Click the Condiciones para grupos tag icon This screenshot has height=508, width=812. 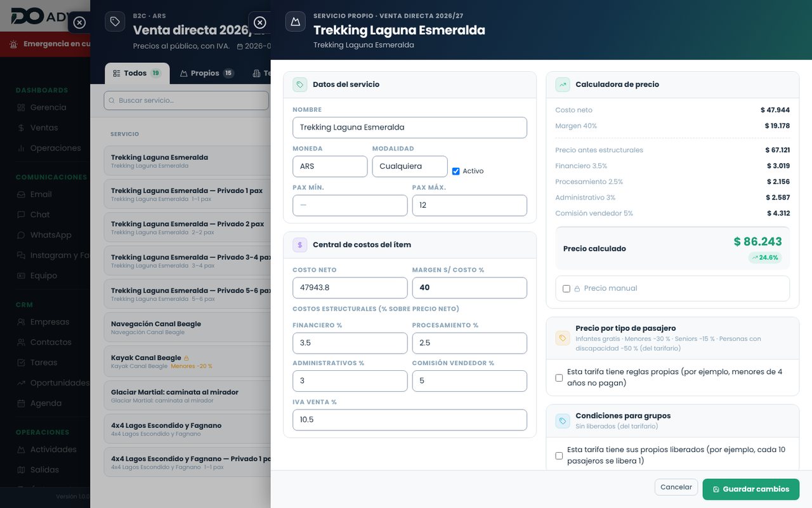pyautogui.click(x=563, y=420)
